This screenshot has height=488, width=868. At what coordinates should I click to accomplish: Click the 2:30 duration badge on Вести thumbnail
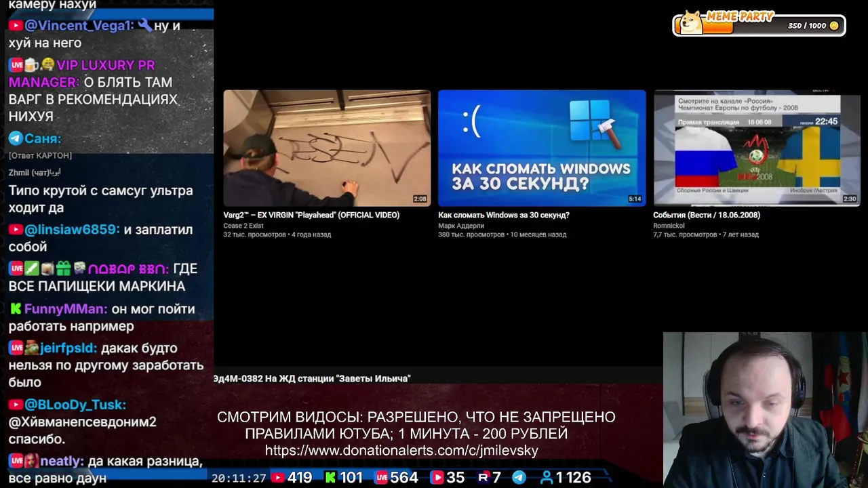(x=850, y=199)
